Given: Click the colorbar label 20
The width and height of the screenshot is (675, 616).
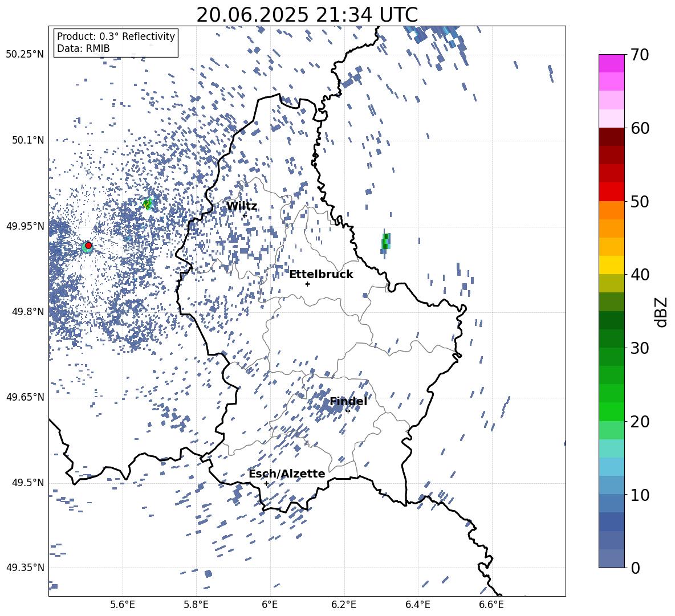Looking at the screenshot, I should point(640,422).
